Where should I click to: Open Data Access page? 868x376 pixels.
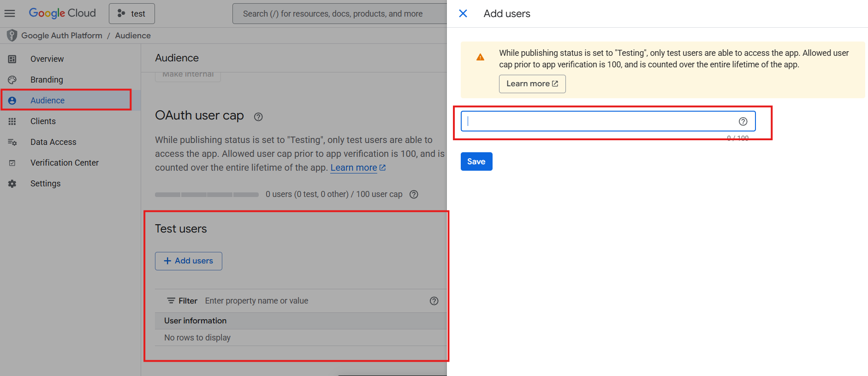click(x=53, y=142)
